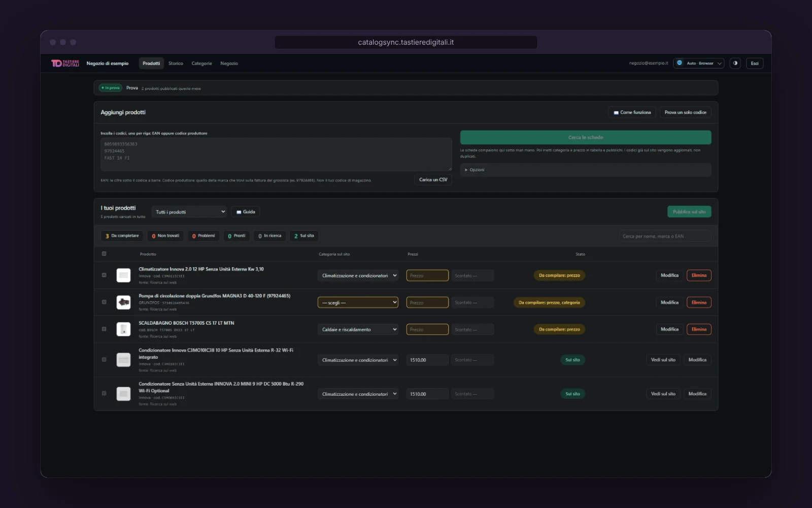Screen dimensions: 812x508
Task: Open the category dropdown showing — scegli —
Action: [x=358, y=302]
